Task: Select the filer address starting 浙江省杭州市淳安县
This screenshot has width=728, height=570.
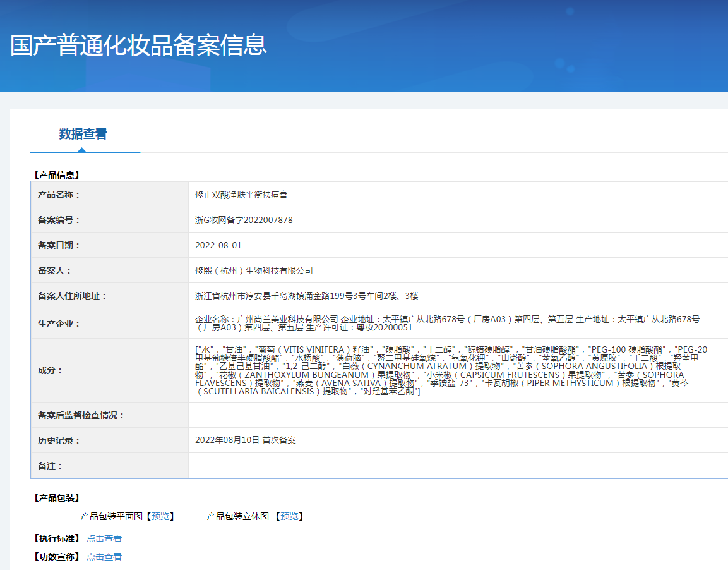Action: click(x=306, y=296)
